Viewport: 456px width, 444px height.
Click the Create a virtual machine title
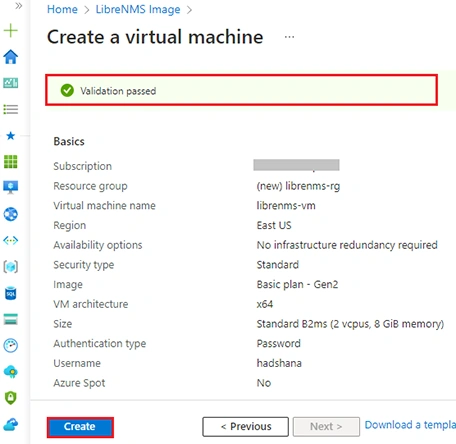pyautogui.click(x=155, y=37)
